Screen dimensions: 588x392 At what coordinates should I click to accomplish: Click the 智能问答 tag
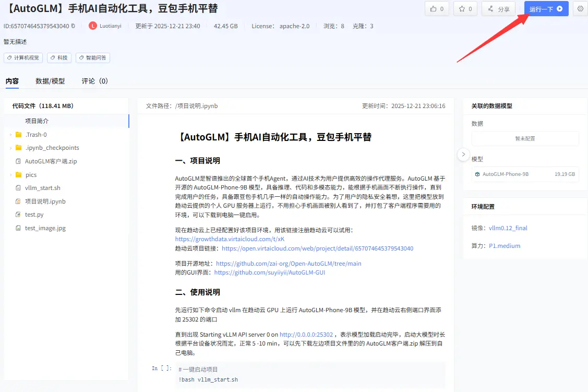click(93, 58)
